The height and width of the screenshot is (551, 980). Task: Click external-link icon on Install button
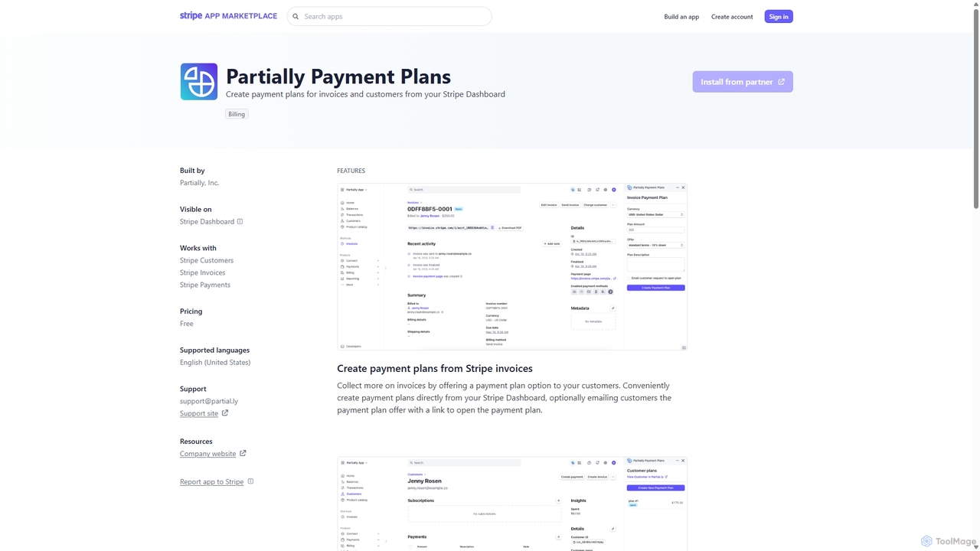781,82
